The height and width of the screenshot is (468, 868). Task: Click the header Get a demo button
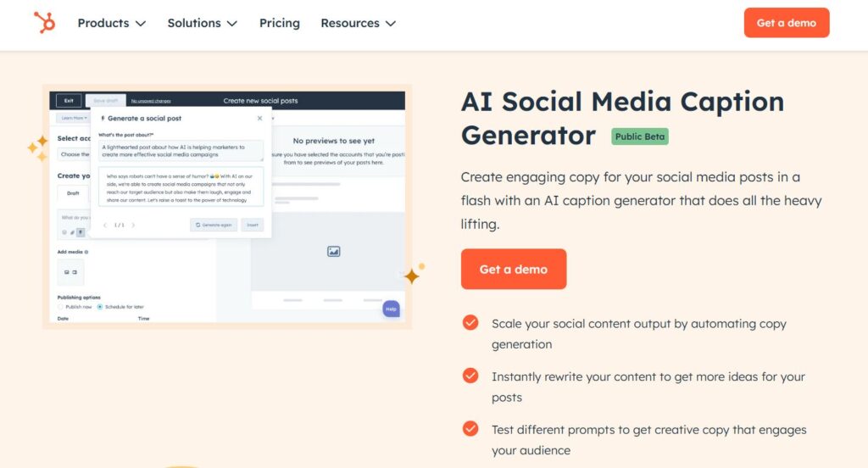(x=786, y=23)
